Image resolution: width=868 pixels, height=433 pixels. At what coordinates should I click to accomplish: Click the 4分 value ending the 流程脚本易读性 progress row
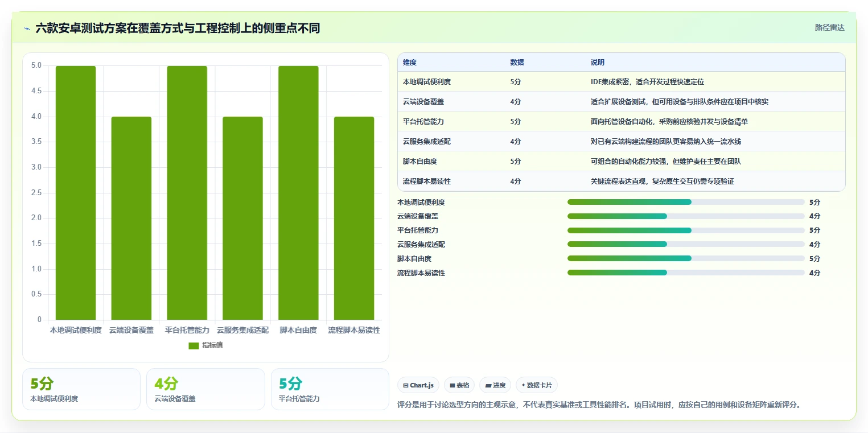point(814,273)
